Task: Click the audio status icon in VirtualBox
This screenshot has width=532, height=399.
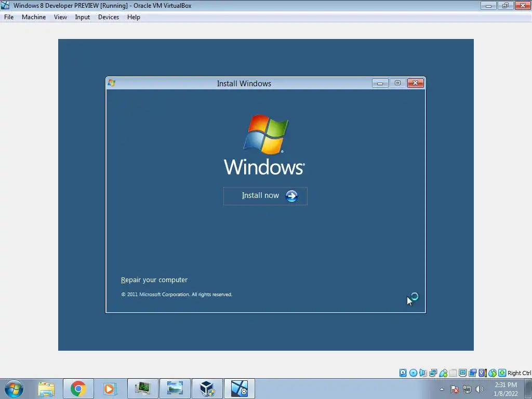Action: (x=423, y=373)
